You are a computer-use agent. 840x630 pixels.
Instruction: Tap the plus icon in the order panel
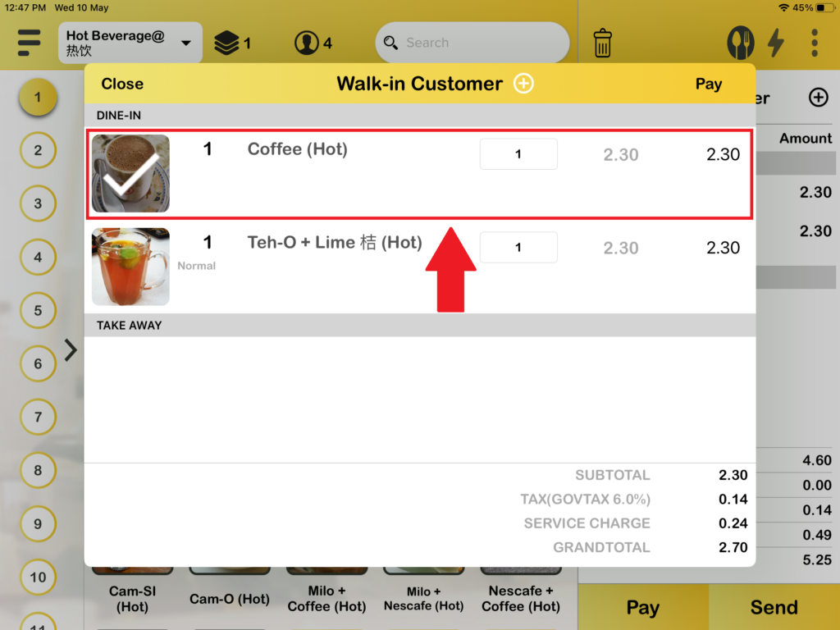818,98
